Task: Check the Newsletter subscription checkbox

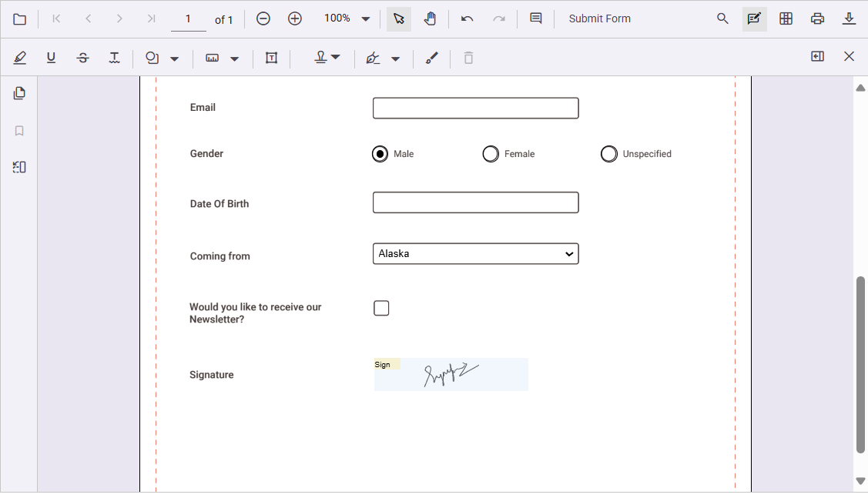Action: click(381, 307)
